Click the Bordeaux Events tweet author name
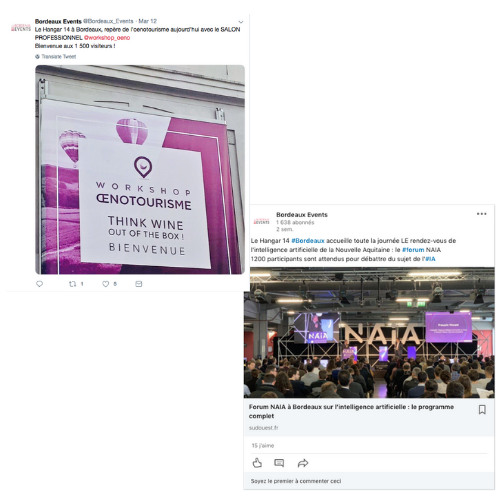 [58, 21]
